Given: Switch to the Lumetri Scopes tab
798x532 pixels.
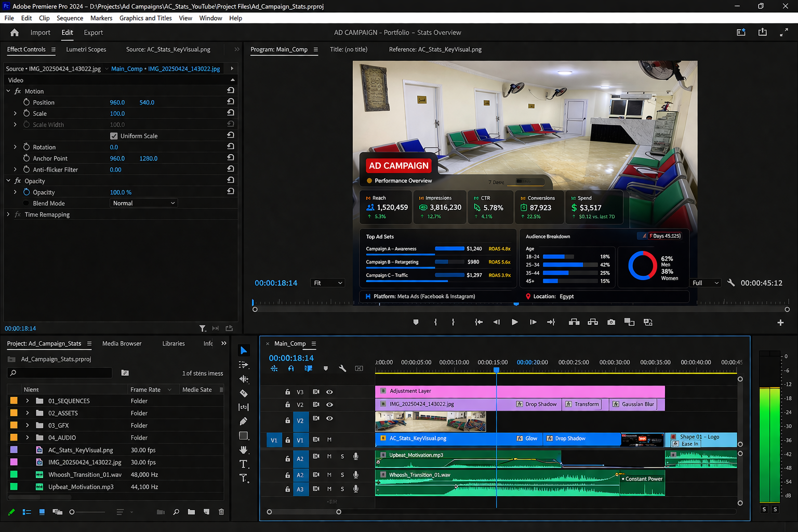Looking at the screenshot, I should (x=86, y=49).
